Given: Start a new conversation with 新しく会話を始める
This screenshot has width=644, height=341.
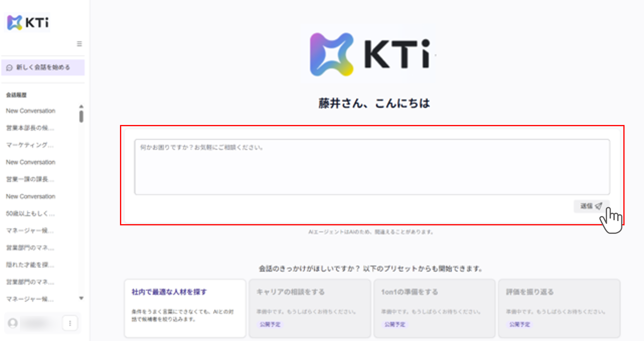Looking at the screenshot, I should click(x=43, y=67).
